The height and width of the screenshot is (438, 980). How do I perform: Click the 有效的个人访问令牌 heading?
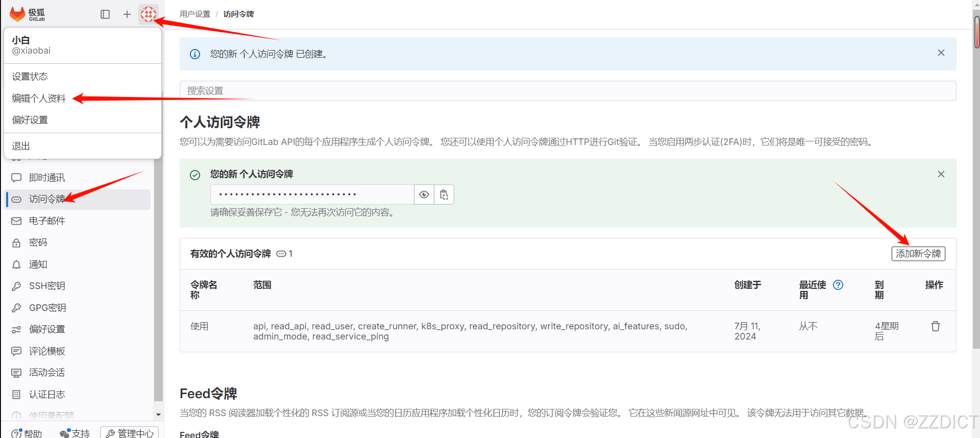[x=231, y=254]
